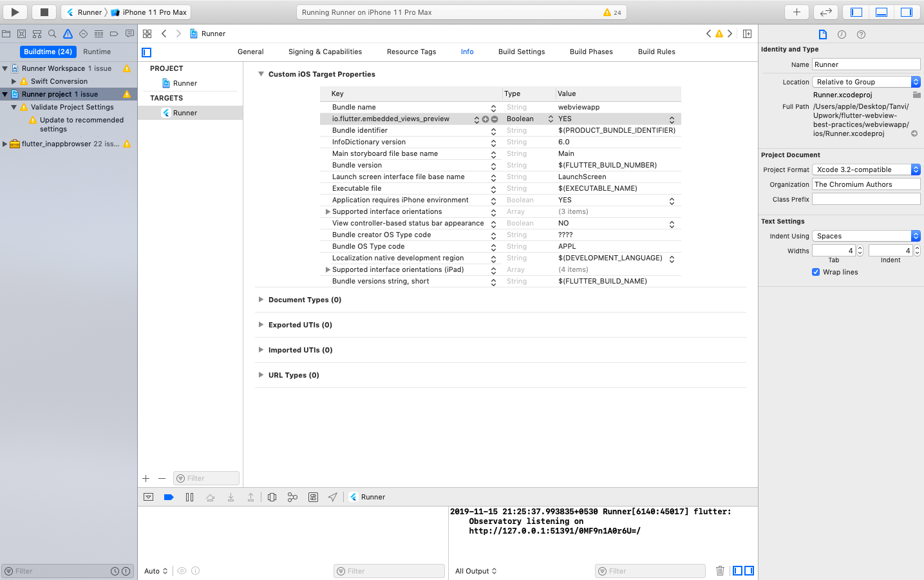This screenshot has height=580, width=924.
Task: Click the Stop button in toolbar
Action: pyautogui.click(x=44, y=12)
